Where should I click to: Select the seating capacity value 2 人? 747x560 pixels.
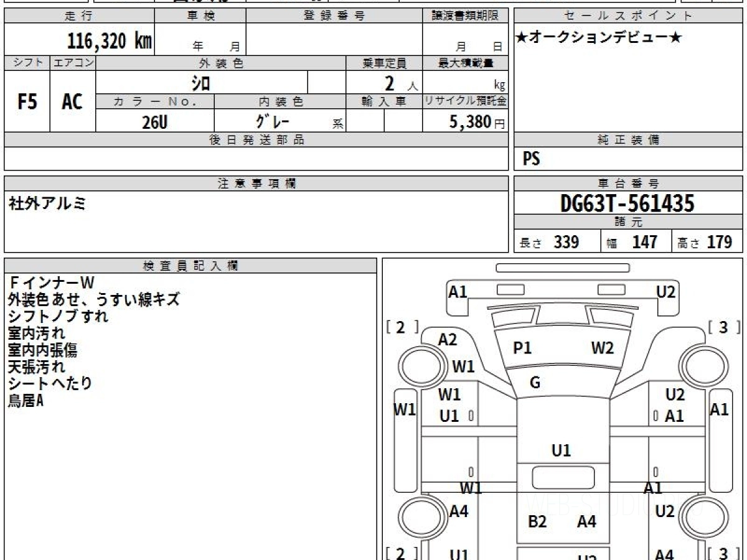click(400, 83)
